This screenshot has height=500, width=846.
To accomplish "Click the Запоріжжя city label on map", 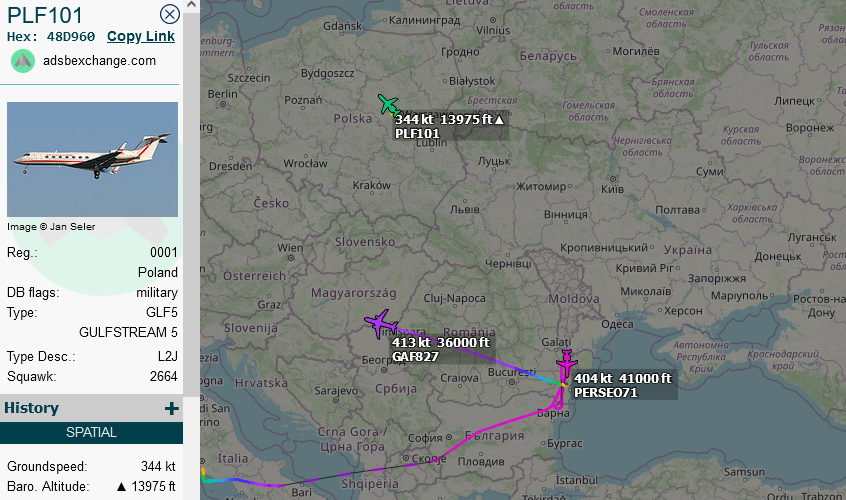I will [717, 278].
